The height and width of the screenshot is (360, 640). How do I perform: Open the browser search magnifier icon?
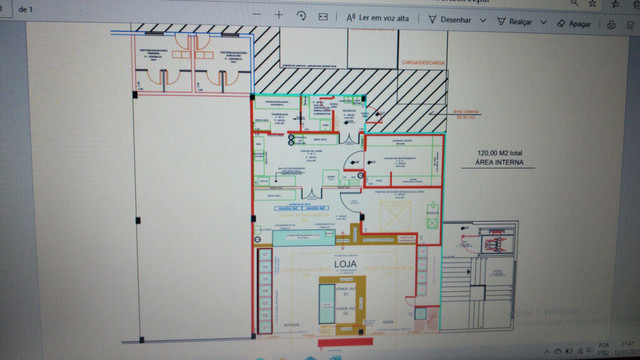(574, 3)
